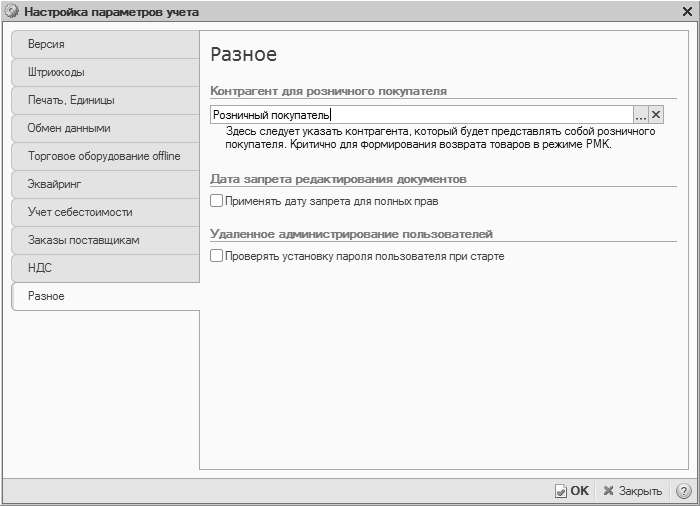
Task: Click the Удаленное администрирование пользователей heading
Action: (351, 234)
